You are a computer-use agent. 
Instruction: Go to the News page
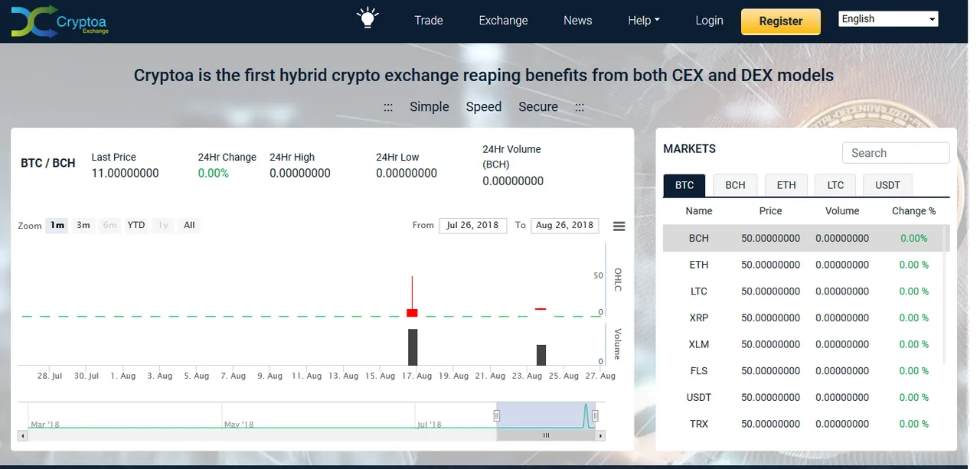[x=578, y=21]
